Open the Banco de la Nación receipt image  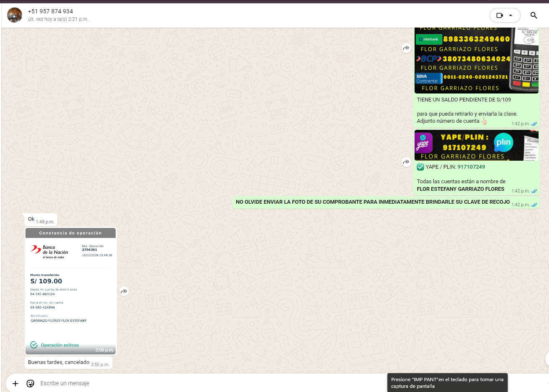71,288
